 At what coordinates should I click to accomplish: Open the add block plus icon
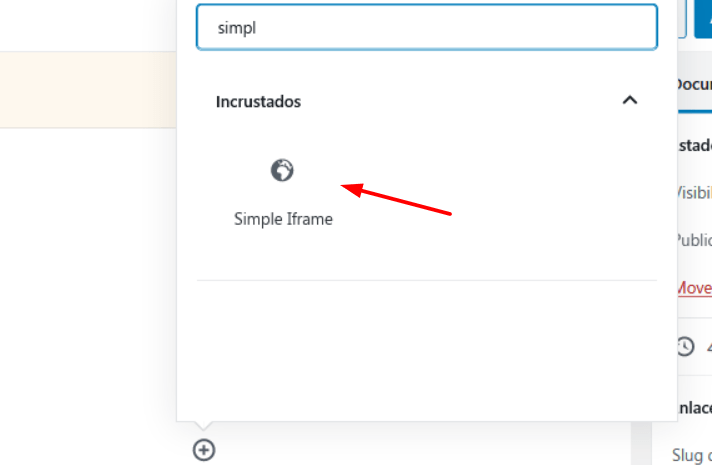(204, 450)
